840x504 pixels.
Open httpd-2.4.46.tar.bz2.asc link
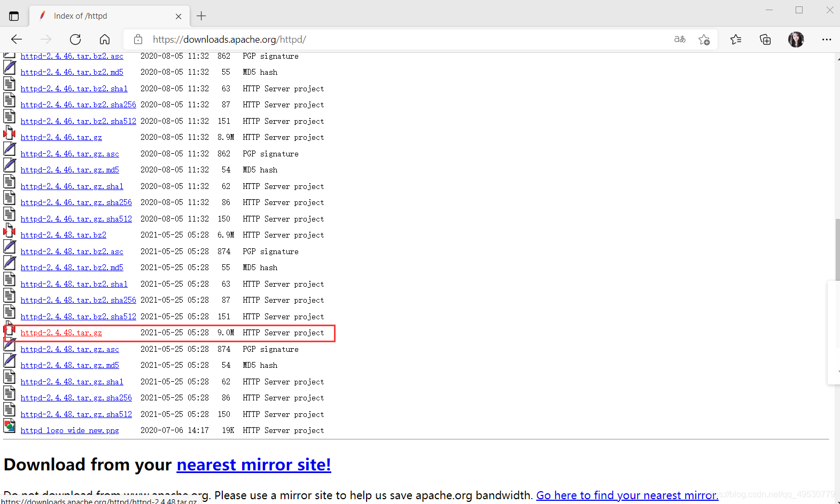tap(72, 56)
